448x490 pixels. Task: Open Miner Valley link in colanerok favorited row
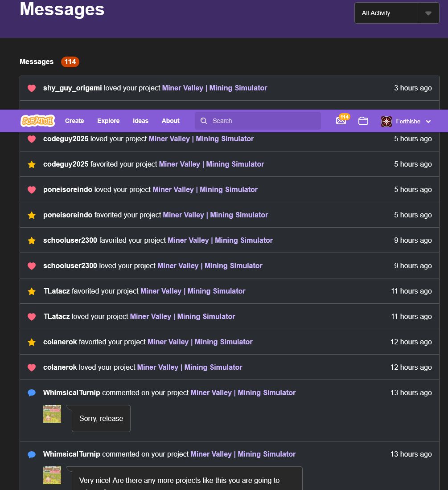pyautogui.click(x=200, y=342)
